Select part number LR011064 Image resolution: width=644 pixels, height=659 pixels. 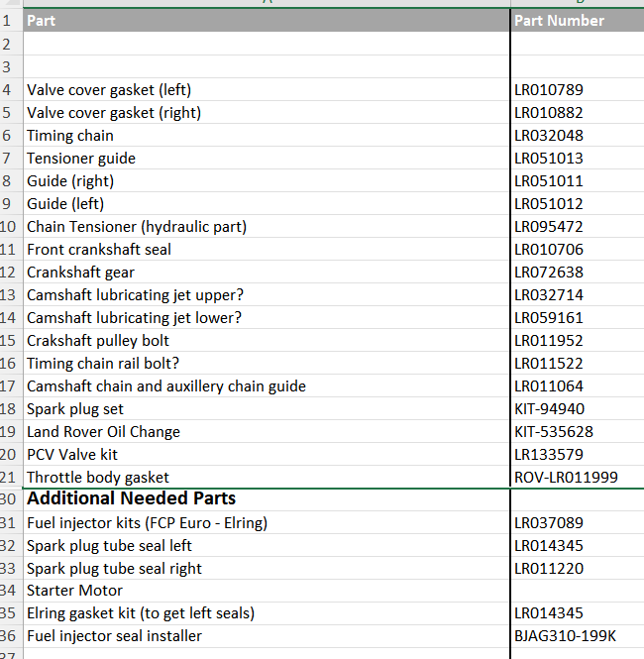[578, 385]
